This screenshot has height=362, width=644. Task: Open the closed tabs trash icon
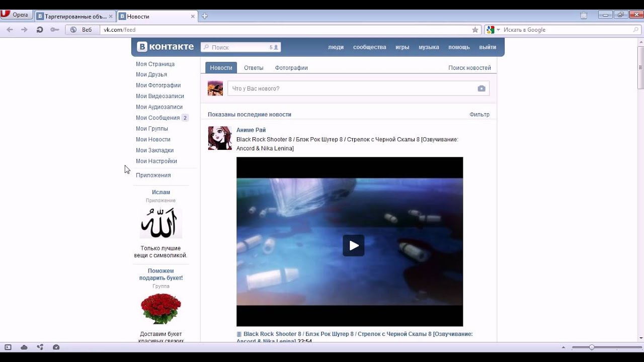coord(584,16)
